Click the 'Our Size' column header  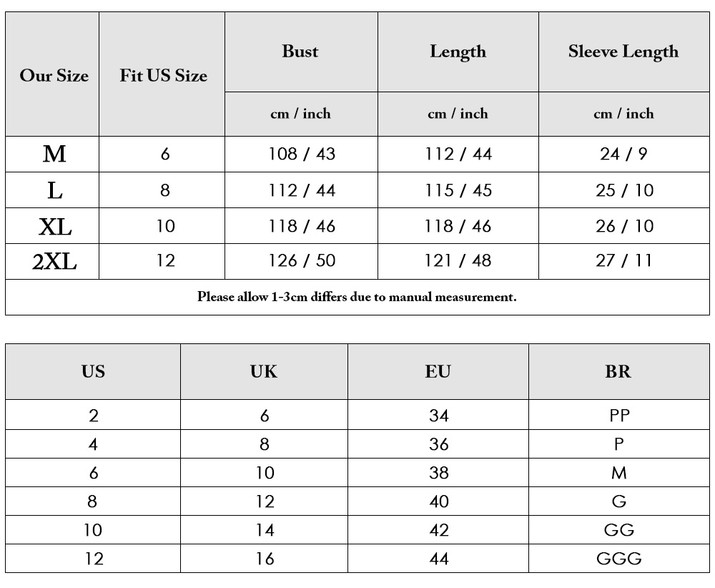click(x=54, y=75)
